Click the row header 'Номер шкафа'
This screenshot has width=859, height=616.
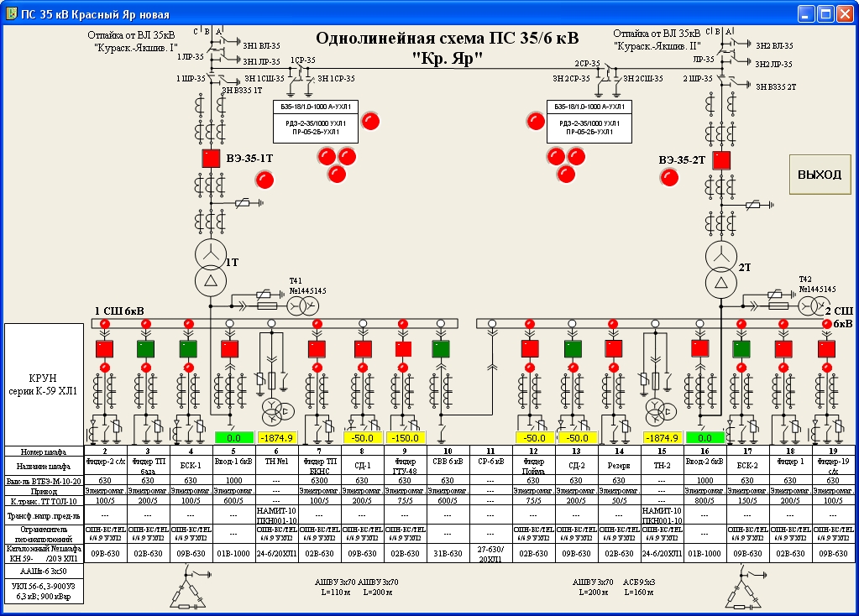(44, 452)
